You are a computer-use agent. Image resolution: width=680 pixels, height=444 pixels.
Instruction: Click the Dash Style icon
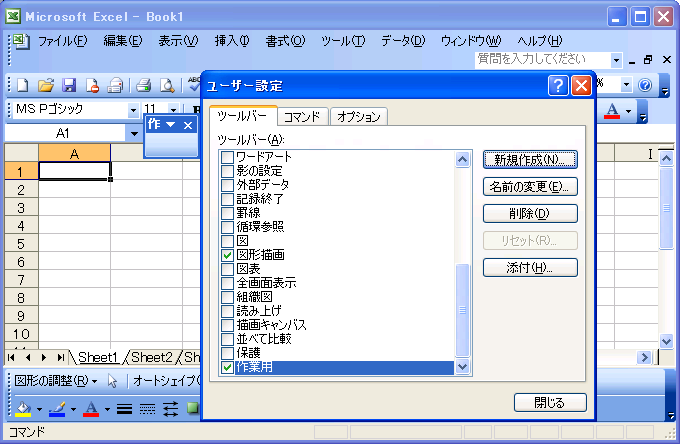click(147, 408)
